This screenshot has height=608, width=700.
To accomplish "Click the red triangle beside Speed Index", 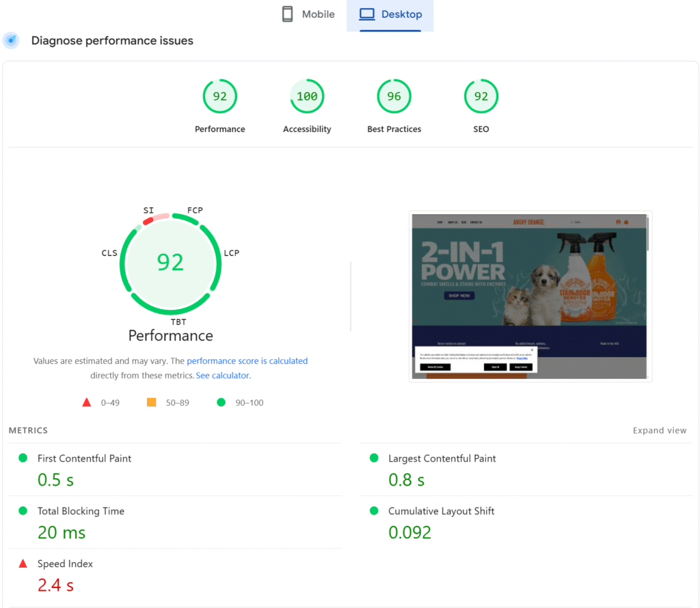I will point(23,564).
